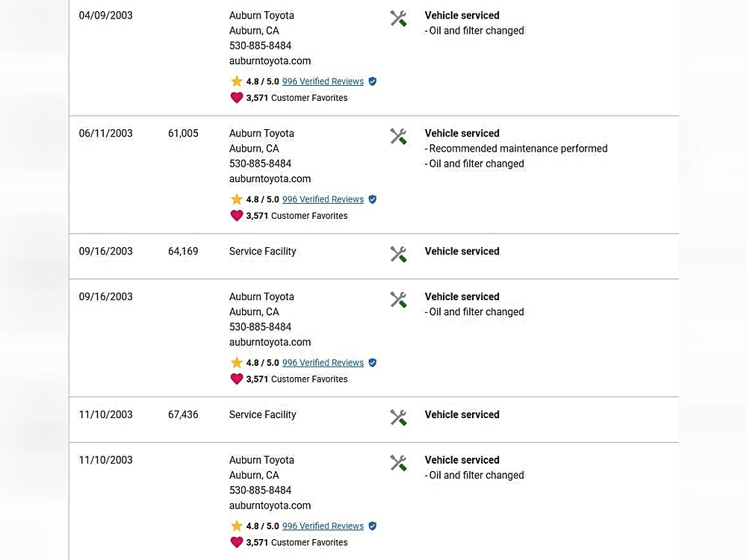Viewport: 747px width, 560px height.
Task: Click the wrench icon in the 67,436 mile row
Action: coord(398,418)
